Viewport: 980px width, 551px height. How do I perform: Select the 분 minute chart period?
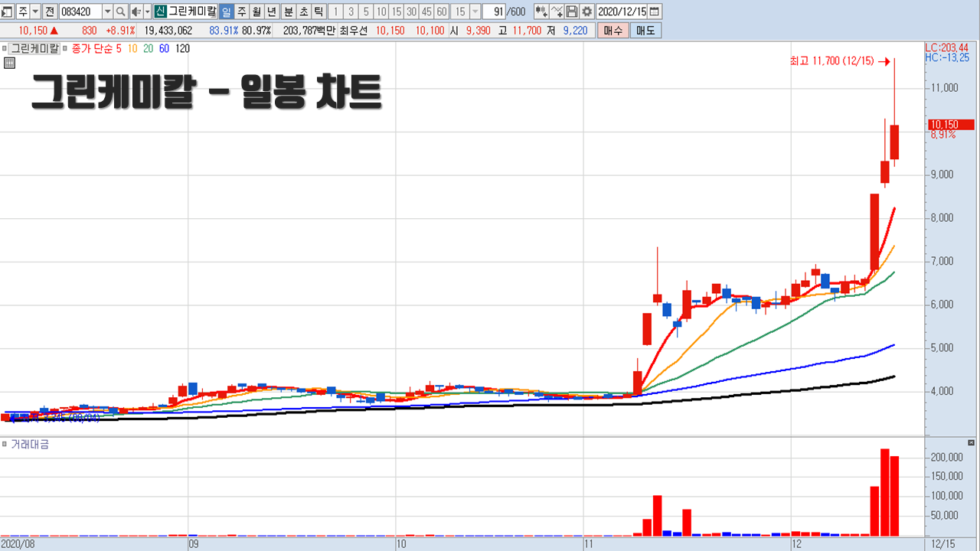[289, 11]
